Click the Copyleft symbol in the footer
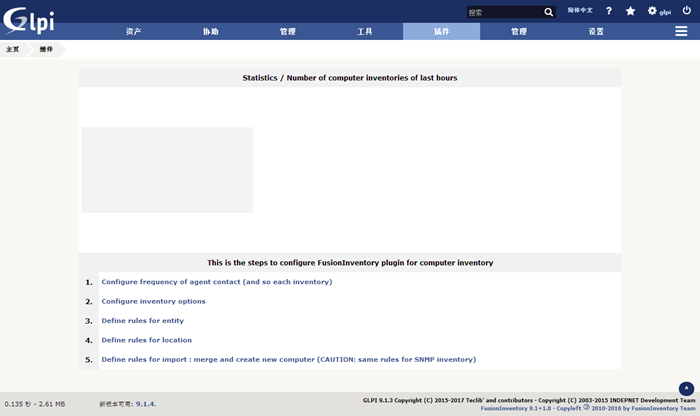Viewport: 700px width, 416px height. 586,407
